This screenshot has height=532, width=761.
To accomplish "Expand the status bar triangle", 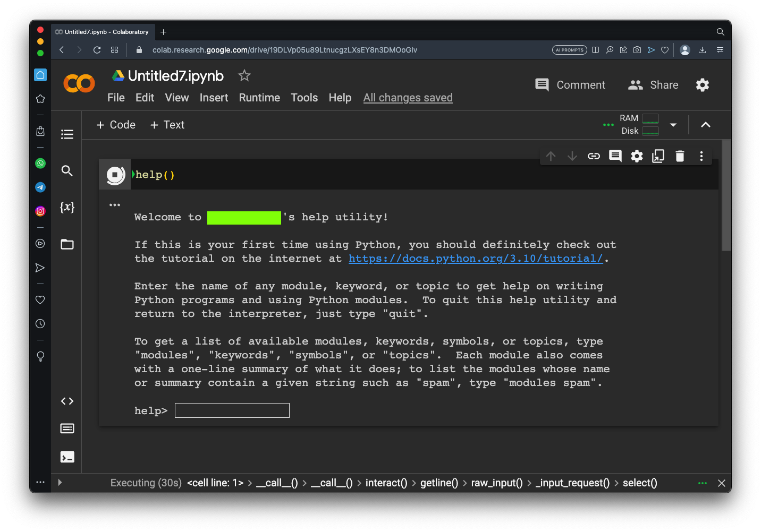I will click(60, 483).
